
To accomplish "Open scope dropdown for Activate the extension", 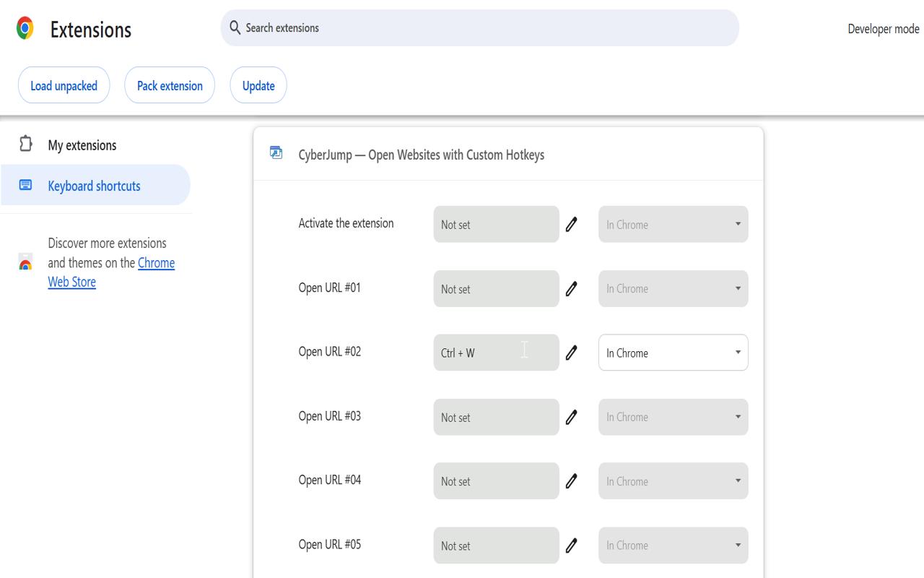I will (674, 224).
